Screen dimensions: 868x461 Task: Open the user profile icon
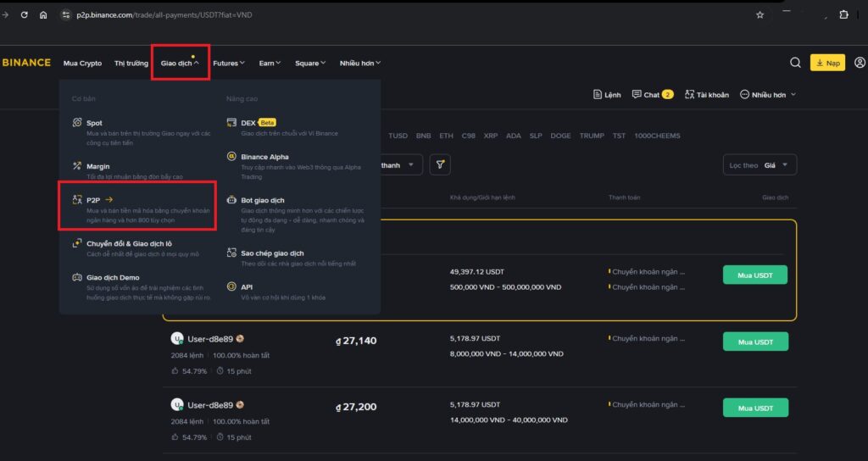point(860,63)
